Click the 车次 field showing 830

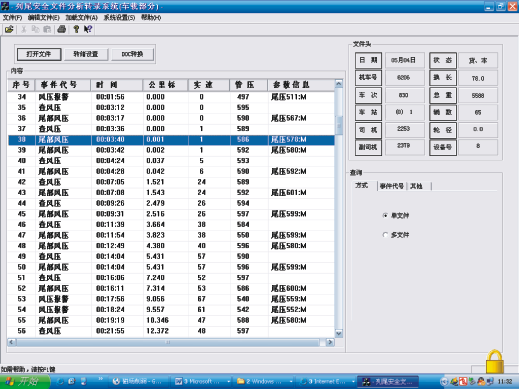tap(405, 95)
